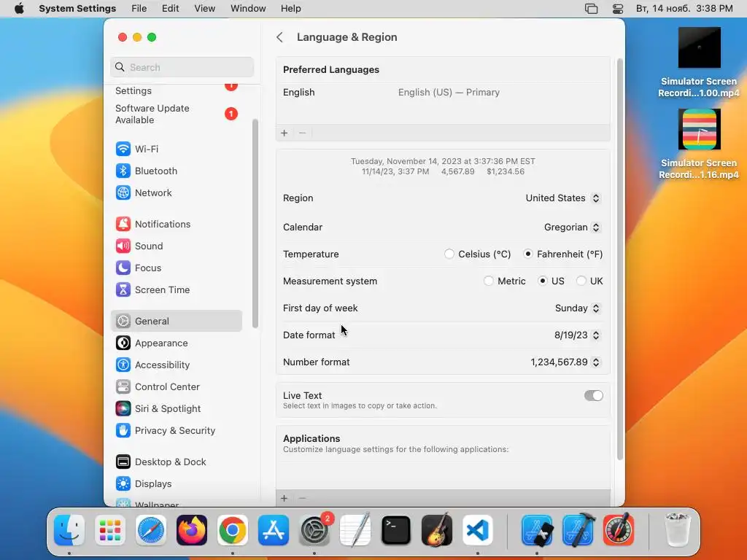Open the Focus moon icon
The image size is (747, 560).
[123, 268]
